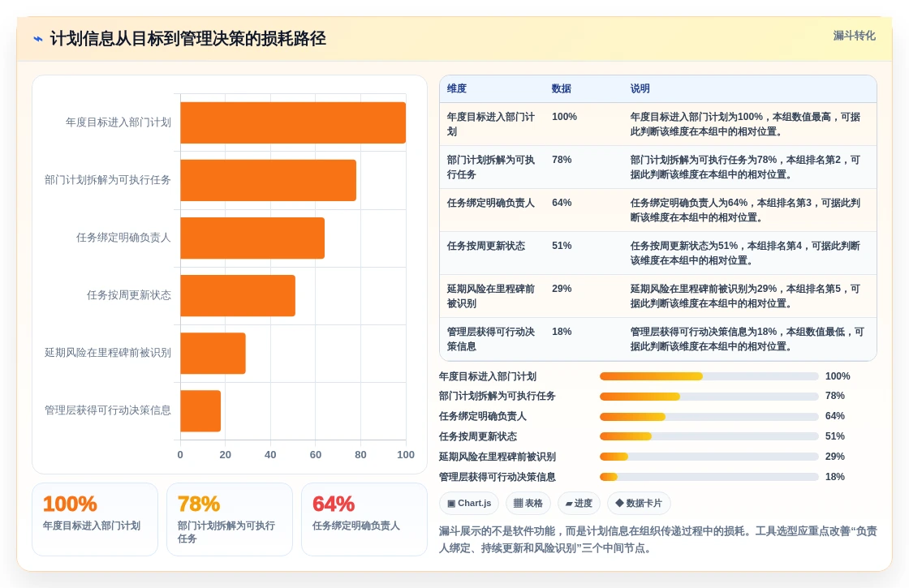Viewport: 909px width, 588px height.
Task: Click the x-axis tick label 60
Action: 316,455
